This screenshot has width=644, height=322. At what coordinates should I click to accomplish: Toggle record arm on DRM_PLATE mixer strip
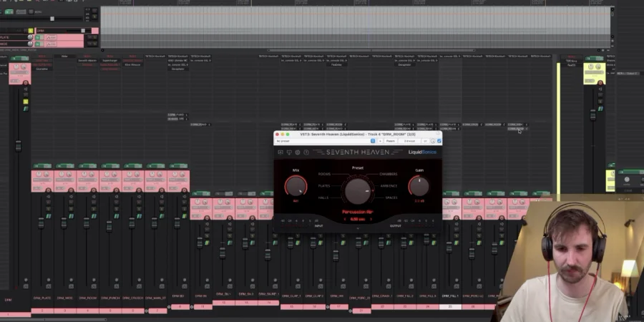(48, 190)
